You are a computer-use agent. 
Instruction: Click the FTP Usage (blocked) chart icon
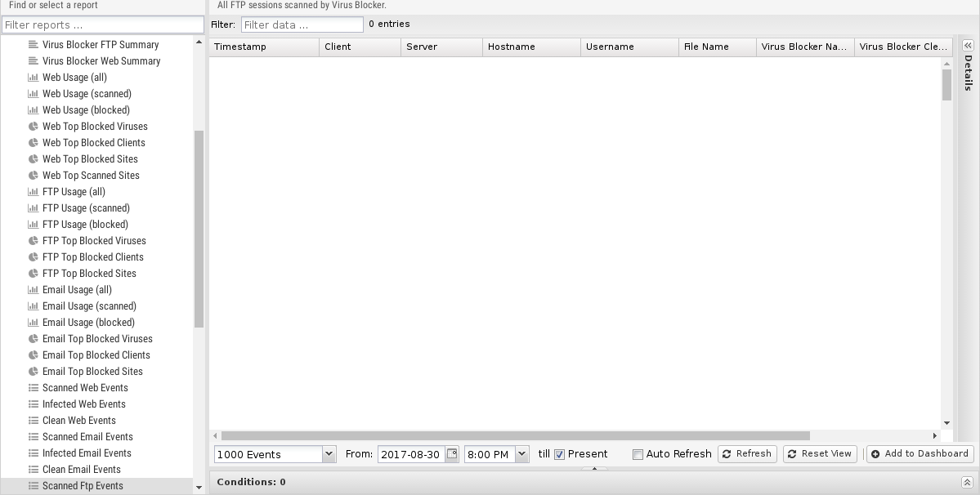(x=34, y=224)
